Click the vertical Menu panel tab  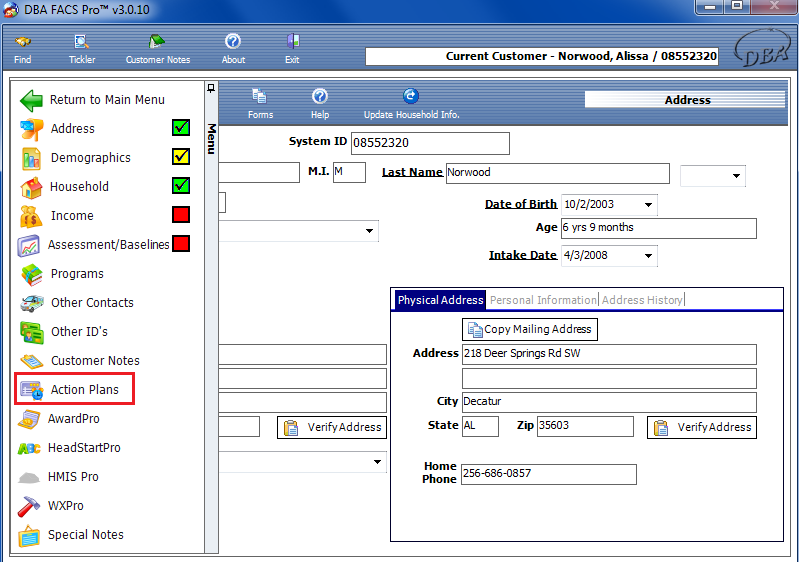[x=211, y=139]
